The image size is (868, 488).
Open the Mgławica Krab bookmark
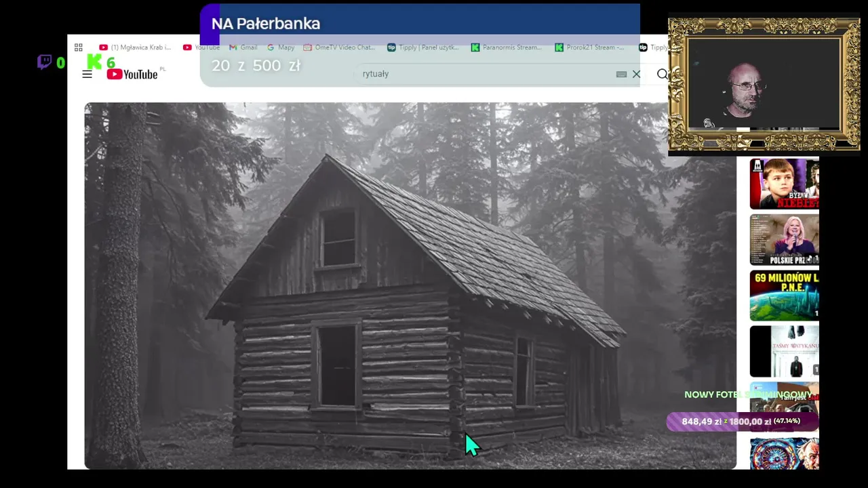pos(135,47)
